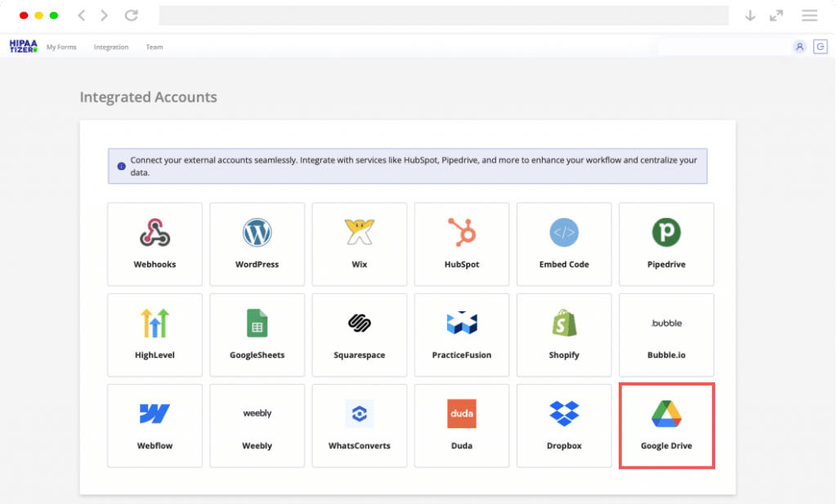Open the Duda integration card
This screenshot has height=504, width=837.
tap(462, 426)
